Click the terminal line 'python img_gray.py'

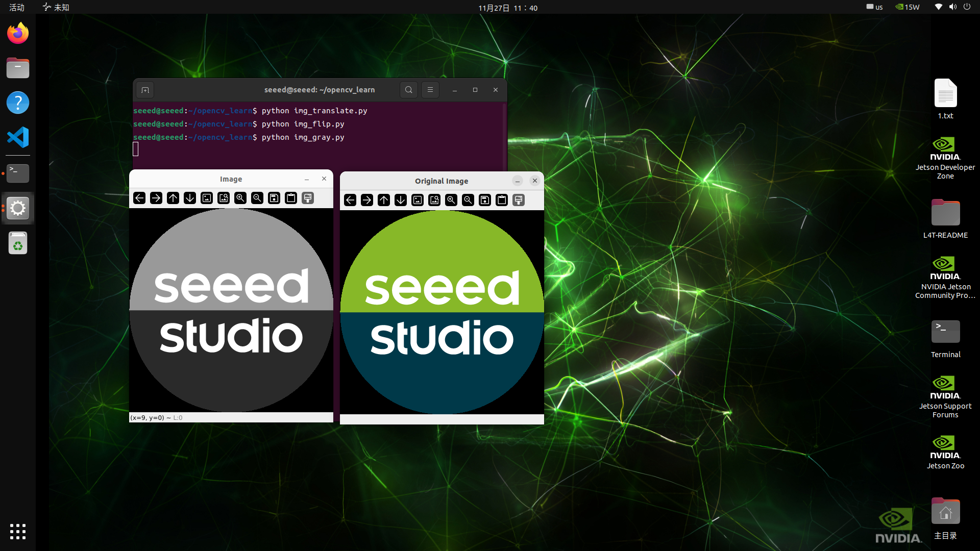point(303,137)
